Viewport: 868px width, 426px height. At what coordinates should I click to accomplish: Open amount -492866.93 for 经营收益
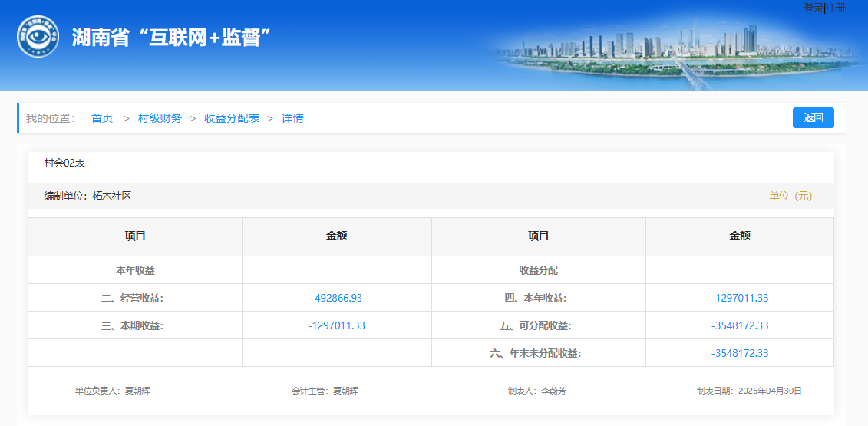pyautogui.click(x=337, y=298)
